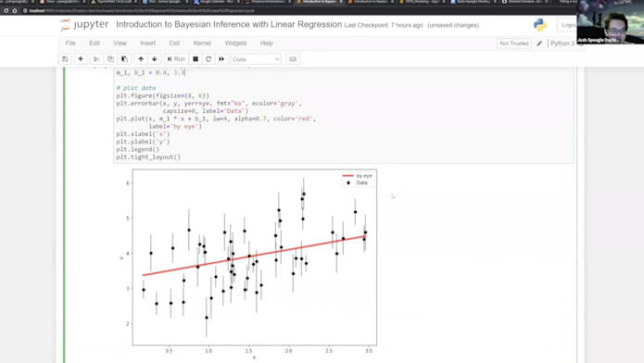Open the Widgets menu
Image resolution: width=644 pixels, height=363 pixels.
click(235, 44)
